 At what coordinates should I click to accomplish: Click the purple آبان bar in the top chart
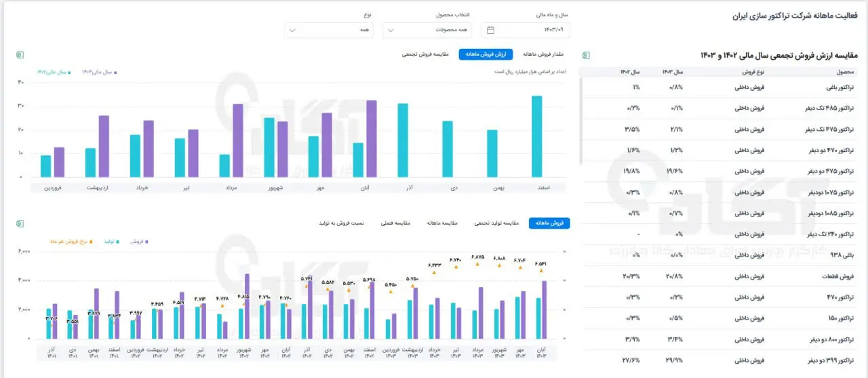coord(372,138)
